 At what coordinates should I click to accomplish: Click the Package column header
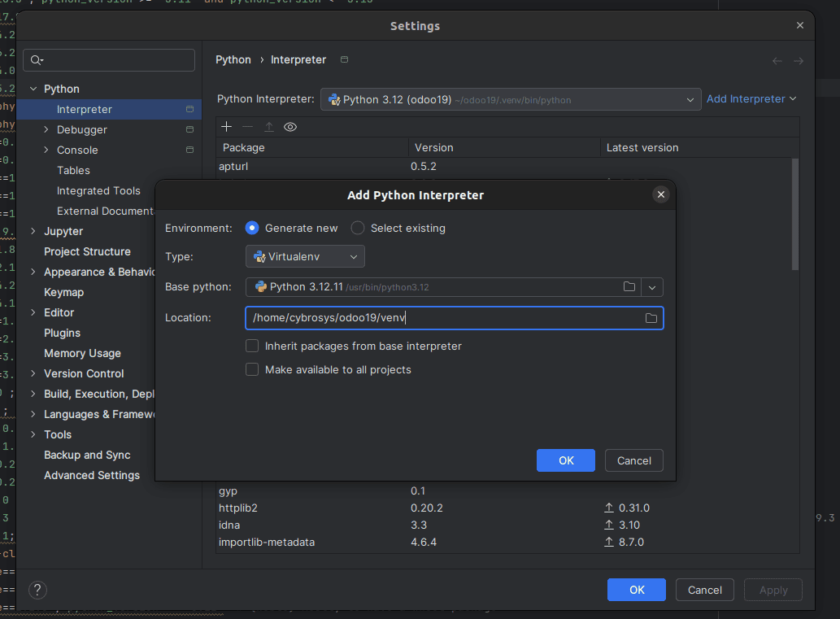coord(312,147)
